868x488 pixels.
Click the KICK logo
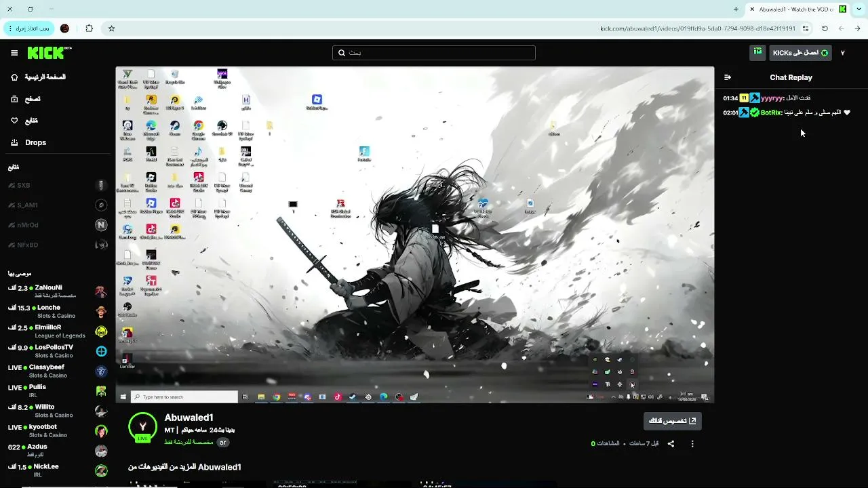coord(50,53)
